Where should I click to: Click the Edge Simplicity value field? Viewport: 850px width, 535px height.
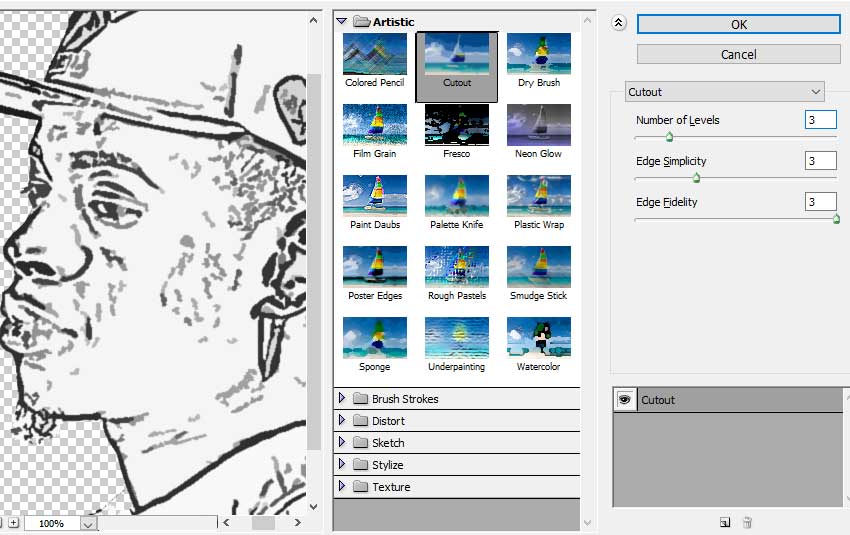point(820,160)
